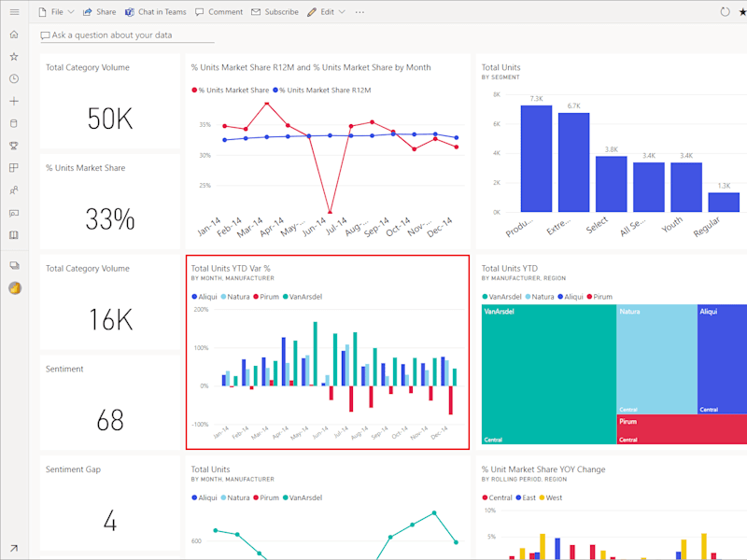
Task: Open the Goals trophy icon
Action: (14, 146)
